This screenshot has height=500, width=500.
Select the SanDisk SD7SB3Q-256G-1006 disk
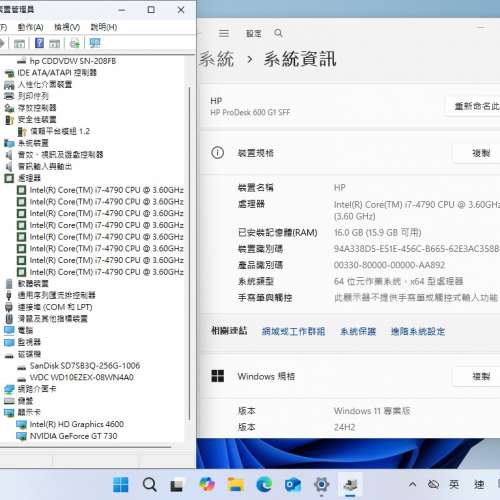85,366
